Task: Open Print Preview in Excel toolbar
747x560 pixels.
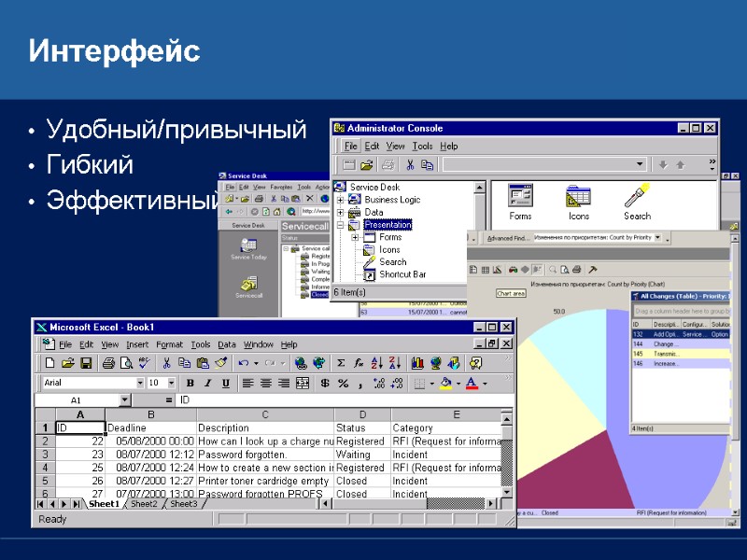Action: click(126, 363)
